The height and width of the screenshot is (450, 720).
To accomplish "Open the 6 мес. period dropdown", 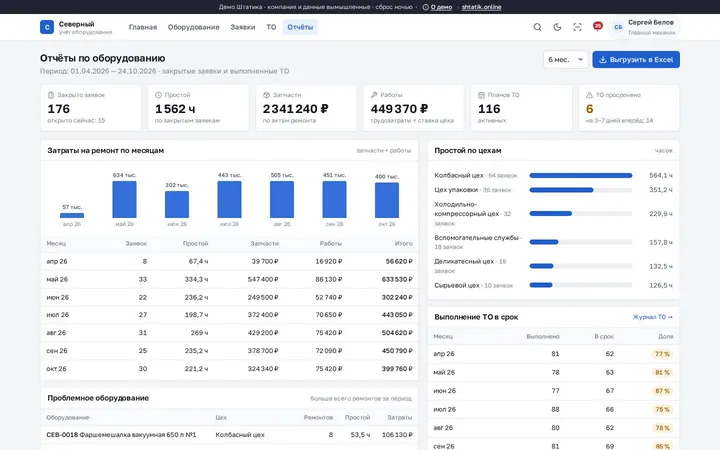I will point(565,60).
